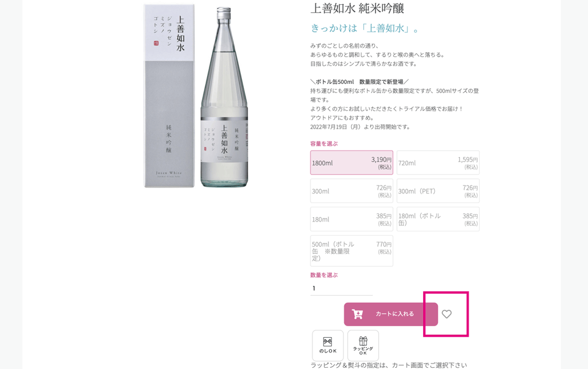
Task: Click the 容量を選ぶ label
Action: [324, 143]
